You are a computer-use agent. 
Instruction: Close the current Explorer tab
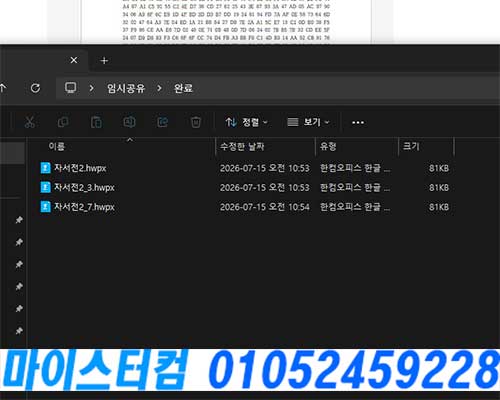click(x=74, y=60)
